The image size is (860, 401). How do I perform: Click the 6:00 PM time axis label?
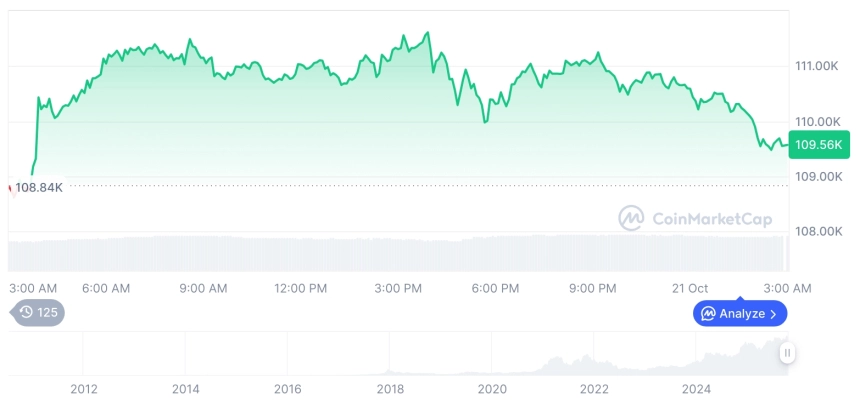(x=495, y=288)
